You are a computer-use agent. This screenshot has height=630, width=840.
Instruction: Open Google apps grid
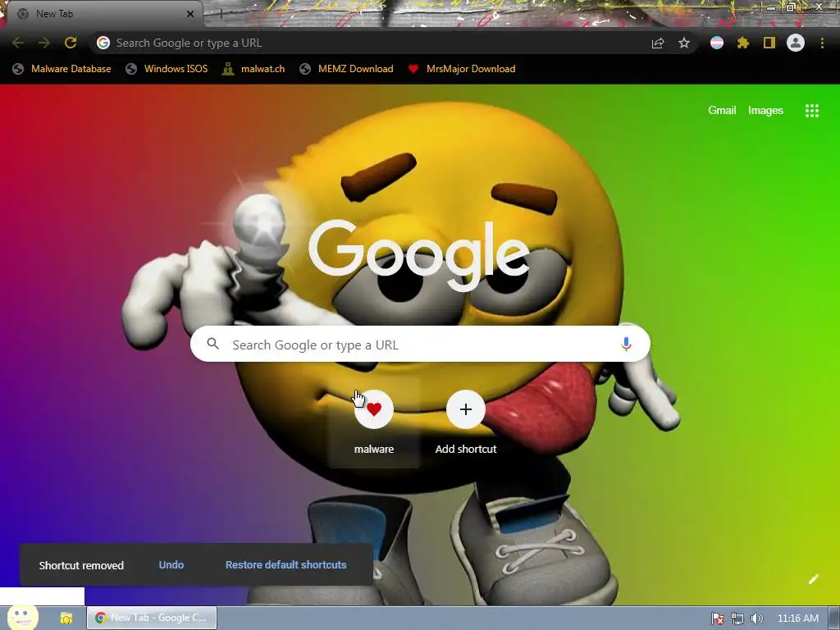click(x=812, y=111)
